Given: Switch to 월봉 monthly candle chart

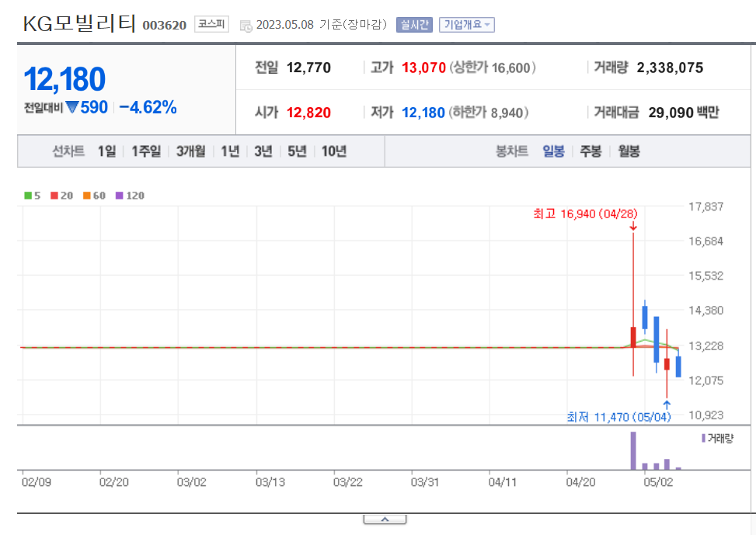Looking at the screenshot, I should tap(629, 151).
